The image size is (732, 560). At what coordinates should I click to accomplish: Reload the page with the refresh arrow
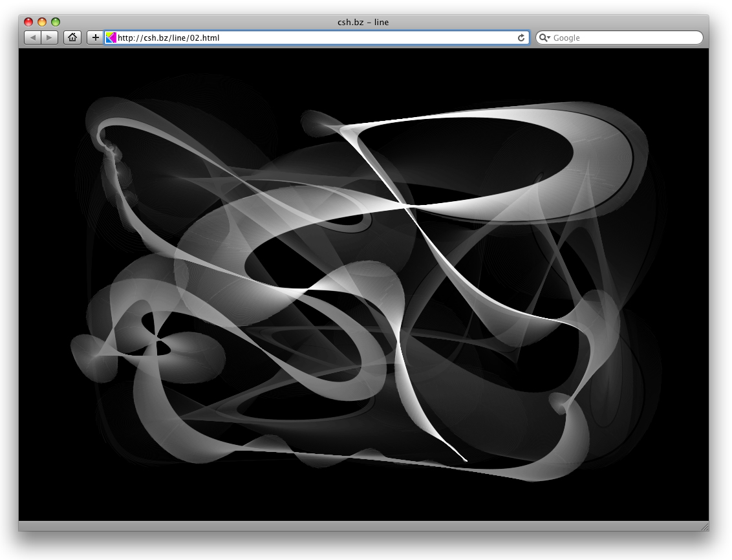click(521, 38)
